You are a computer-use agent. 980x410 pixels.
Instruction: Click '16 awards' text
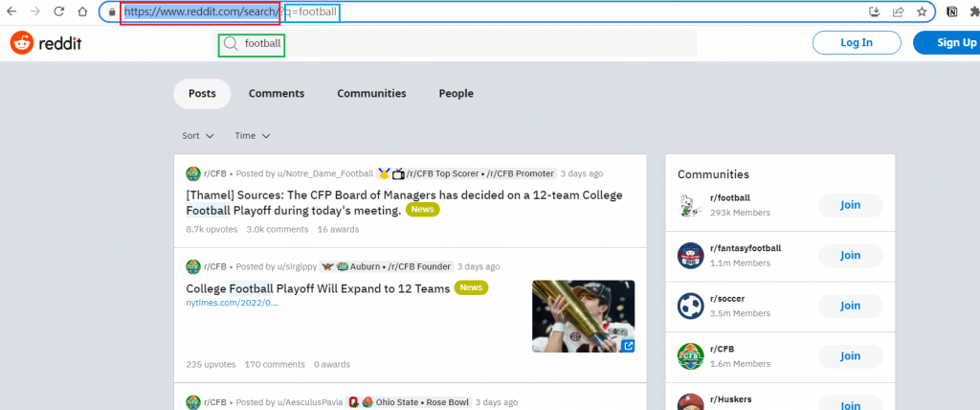point(338,230)
